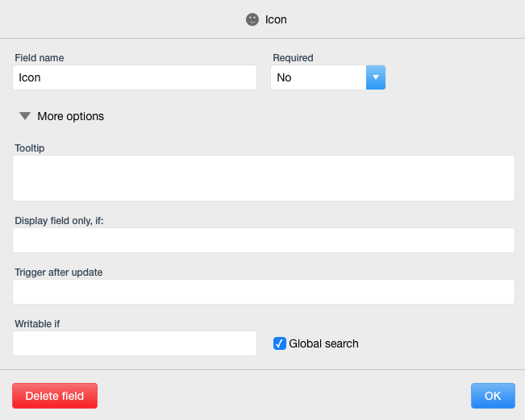Collapse the More options disclosure triangle
Viewport: 525px width, 420px height.
pos(25,116)
